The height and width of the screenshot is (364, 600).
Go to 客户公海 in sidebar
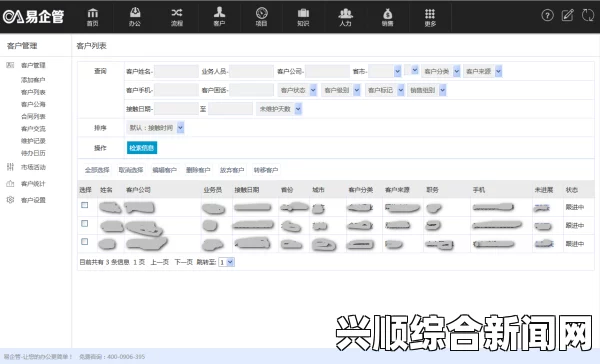(x=33, y=104)
